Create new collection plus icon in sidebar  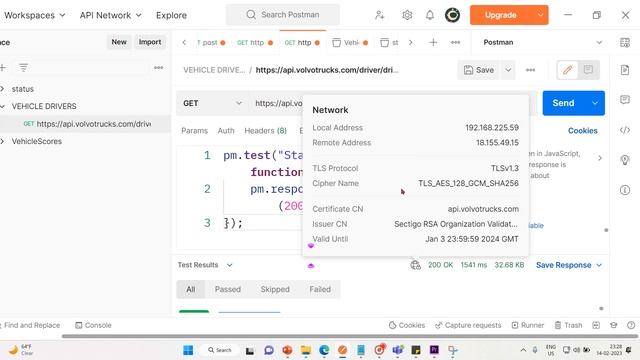pos(3,68)
